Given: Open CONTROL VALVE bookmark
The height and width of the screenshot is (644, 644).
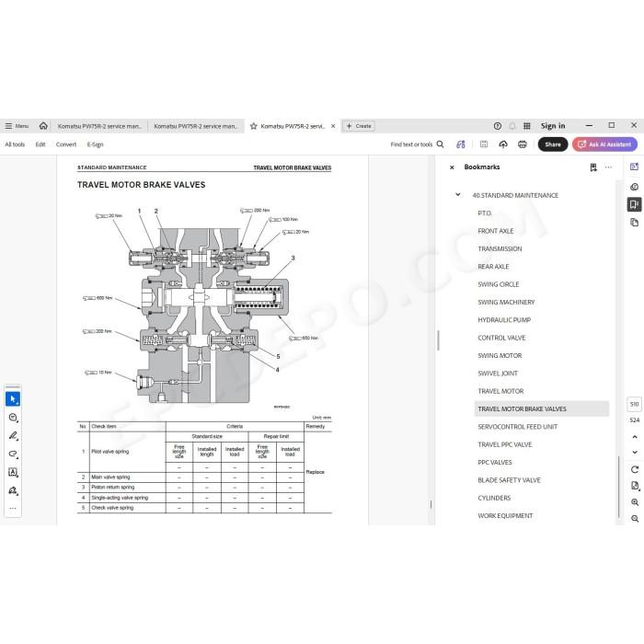Looking at the screenshot, I should click(501, 338).
